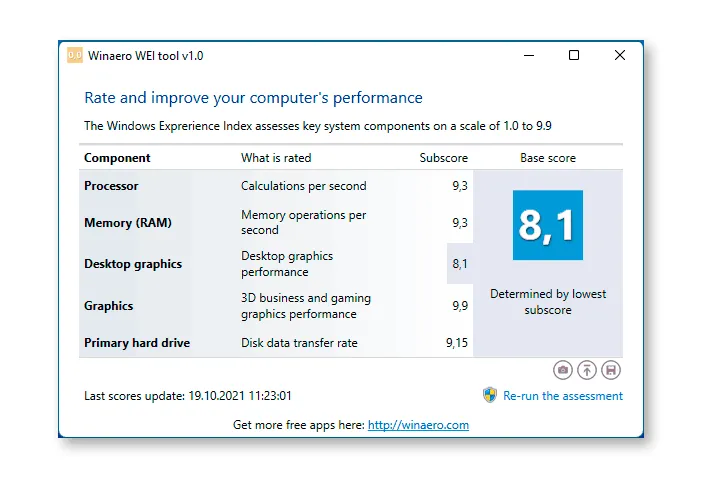
Task: Re-run the assessment
Action: [x=563, y=396]
